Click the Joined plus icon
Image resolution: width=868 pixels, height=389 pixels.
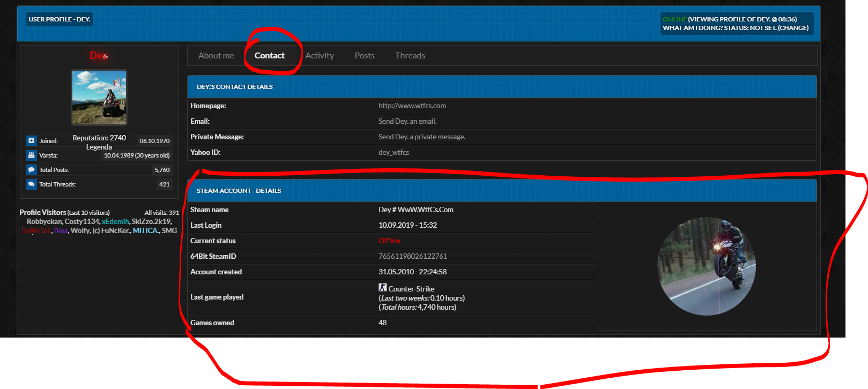[31, 141]
